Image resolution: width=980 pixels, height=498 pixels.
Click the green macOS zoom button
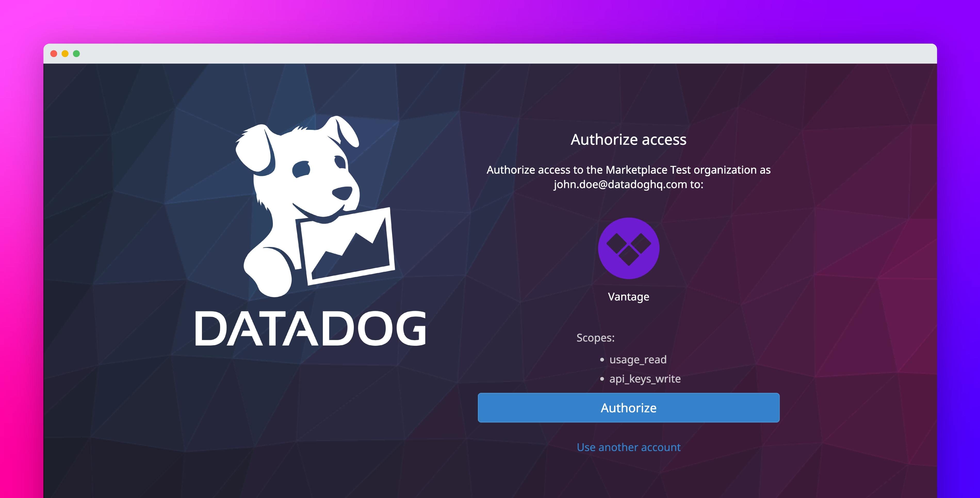tap(77, 54)
